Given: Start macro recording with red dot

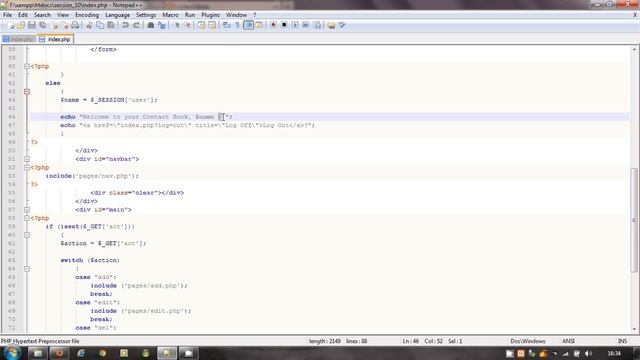Looking at the screenshot, I should (273, 25).
